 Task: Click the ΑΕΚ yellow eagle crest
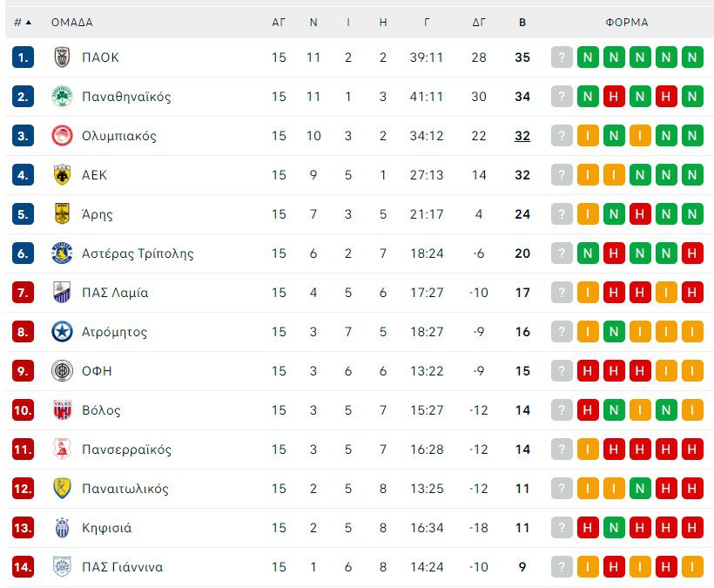point(61,175)
